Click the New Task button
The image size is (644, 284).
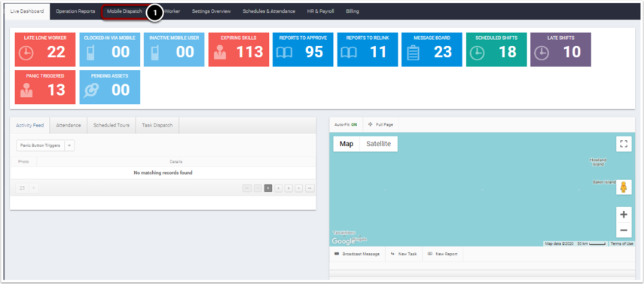pos(404,254)
